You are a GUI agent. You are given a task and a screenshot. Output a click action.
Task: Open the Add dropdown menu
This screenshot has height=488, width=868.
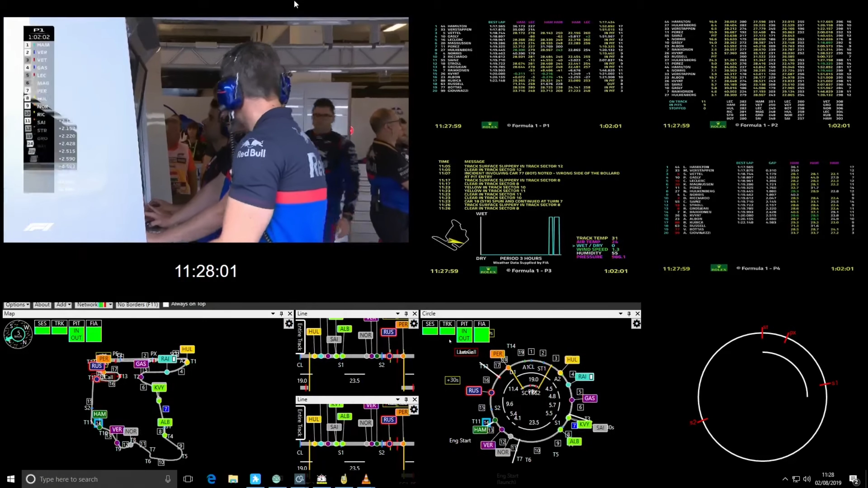point(63,305)
